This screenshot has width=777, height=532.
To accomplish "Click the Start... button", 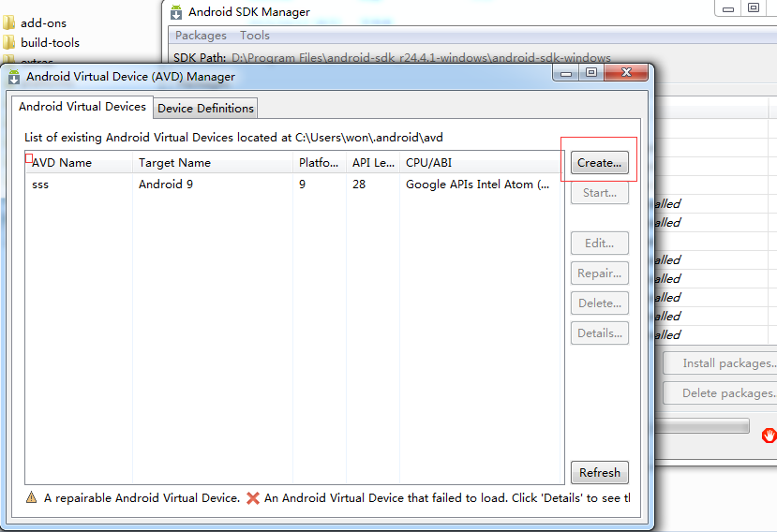I will click(x=600, y=193).
